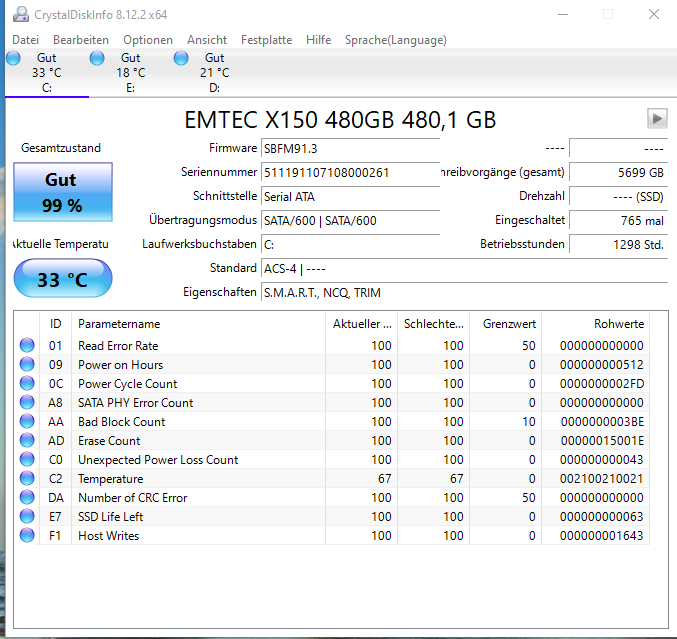Click the next disk arrow button
The width and height of the screenshot is (677, 639).
[x=657, y=118]
